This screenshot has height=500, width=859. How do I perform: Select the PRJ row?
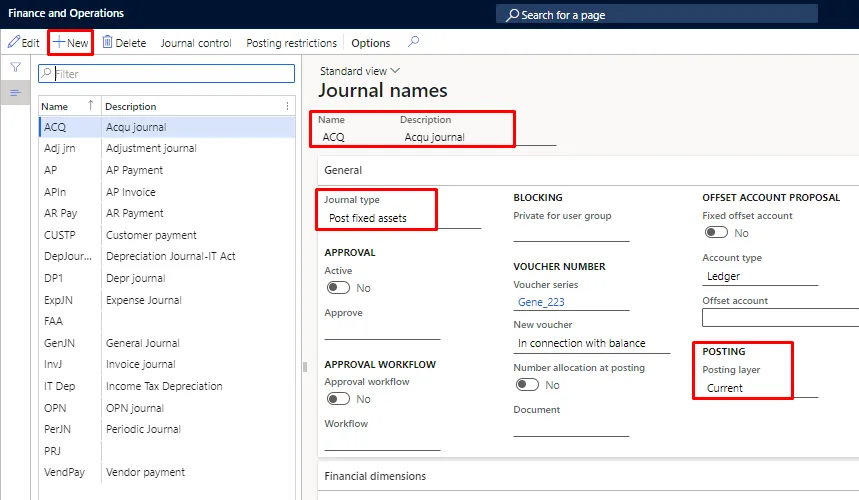coord(167,451)
